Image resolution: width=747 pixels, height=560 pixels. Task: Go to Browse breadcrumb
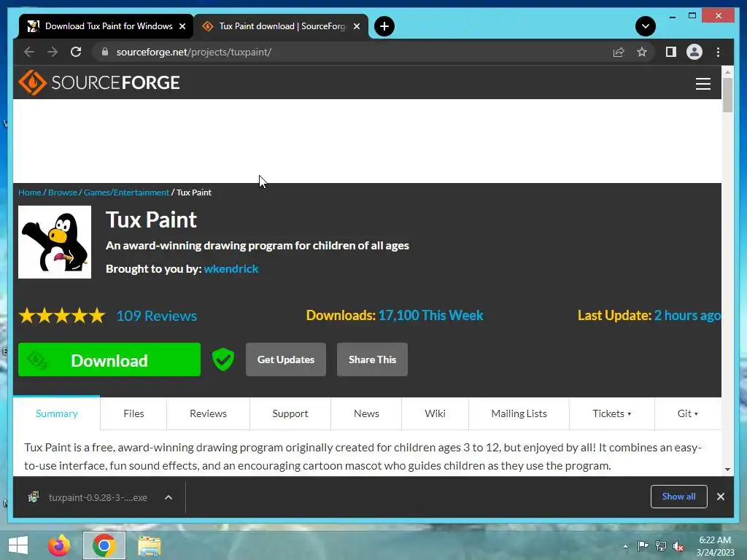point(63,192)
